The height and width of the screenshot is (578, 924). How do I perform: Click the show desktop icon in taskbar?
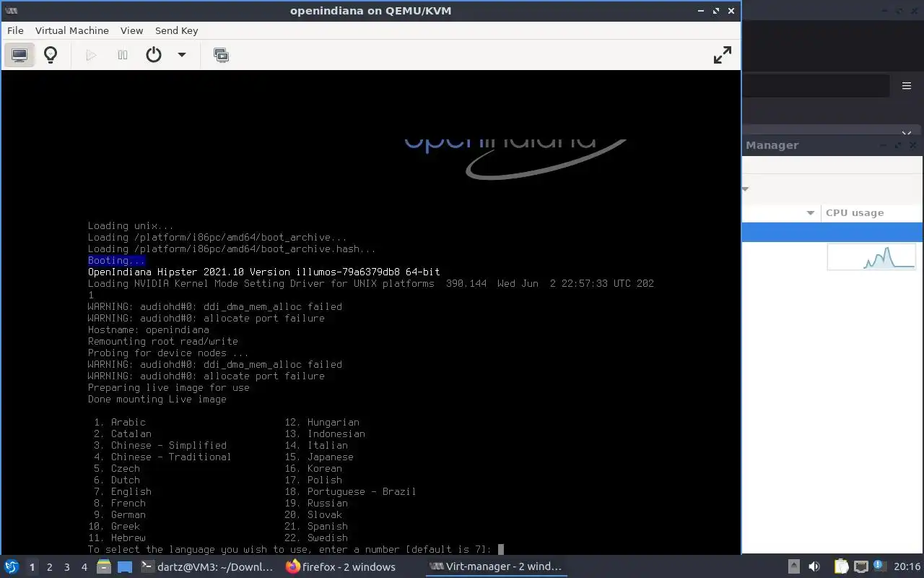(124, 566)
